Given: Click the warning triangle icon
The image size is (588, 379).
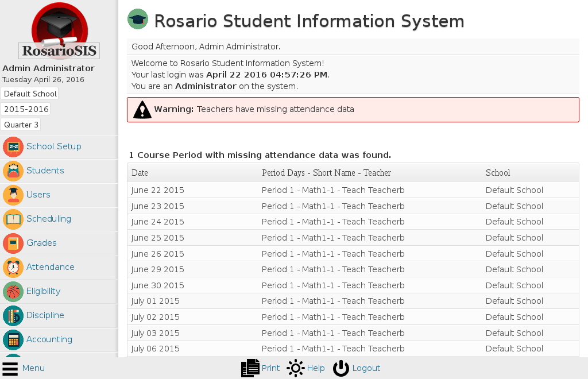Looking at the screenshot, I should tap(142, 110).
